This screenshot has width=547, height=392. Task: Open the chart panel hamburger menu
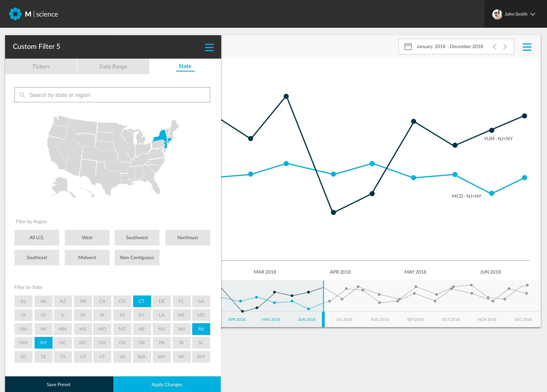[527, 47]
